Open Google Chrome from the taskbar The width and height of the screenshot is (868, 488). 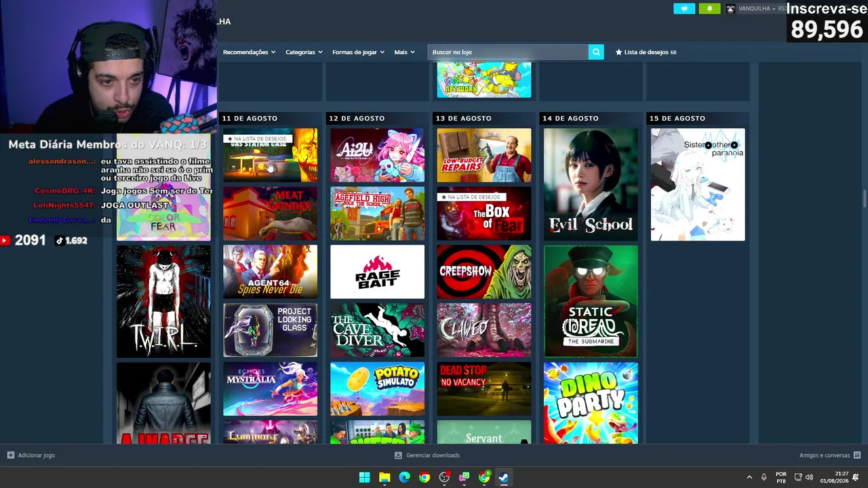(425, 477)
